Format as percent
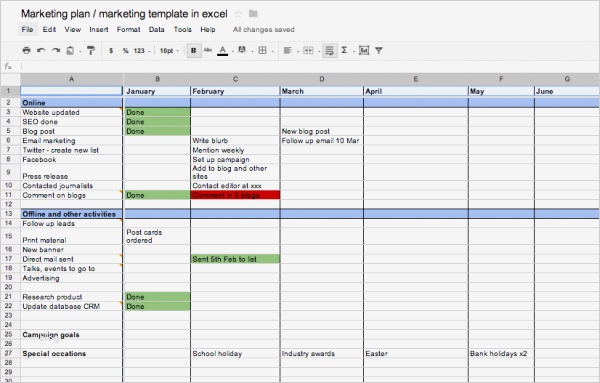Viewport: 600px width, 383px height. (125, 51)
